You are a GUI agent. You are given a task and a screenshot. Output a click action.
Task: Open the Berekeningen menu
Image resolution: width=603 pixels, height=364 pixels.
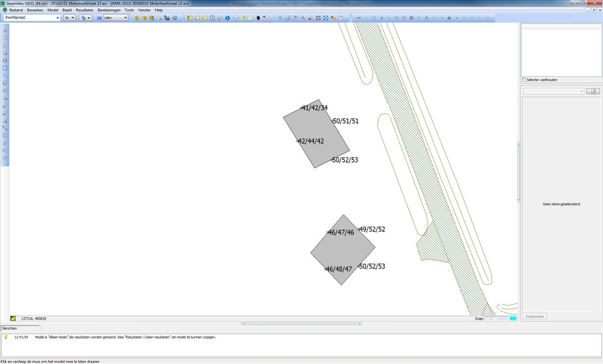(x=109, y=10)
